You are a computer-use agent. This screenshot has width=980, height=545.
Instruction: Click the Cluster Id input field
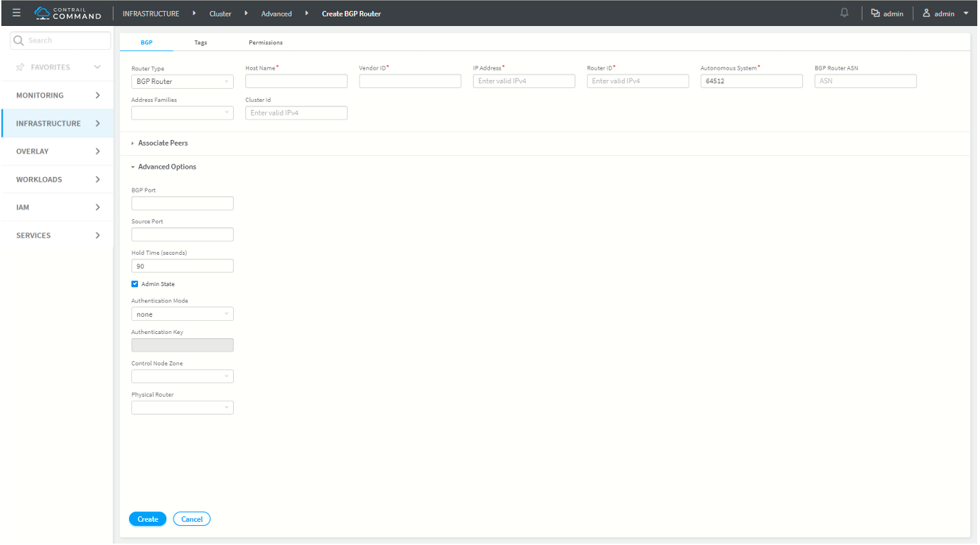coord(297,113)
